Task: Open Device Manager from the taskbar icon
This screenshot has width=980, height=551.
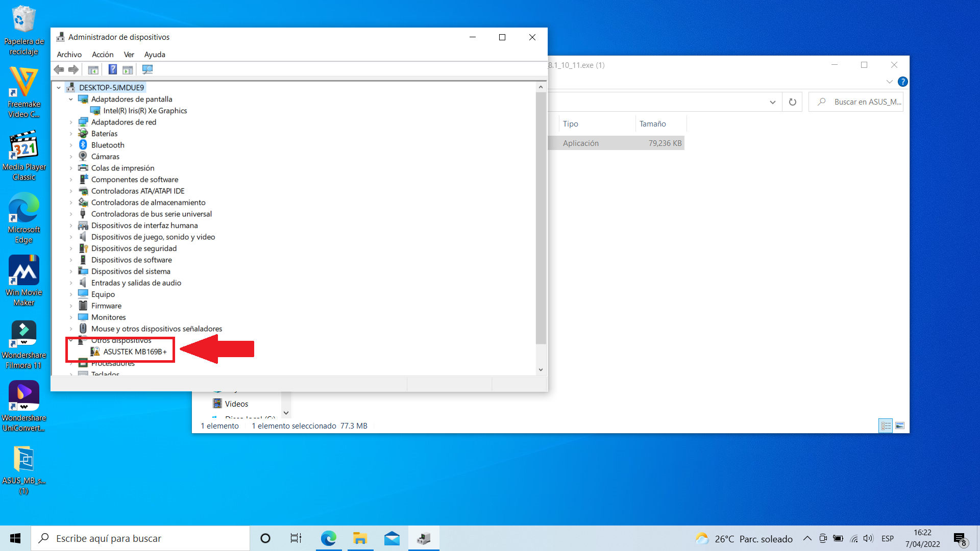Action: (424, 538)
